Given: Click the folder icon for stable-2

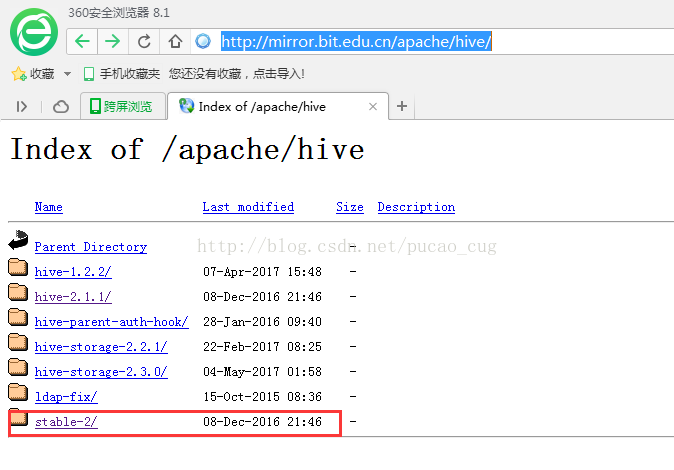Looking at the screenshot, I should click(x=19, y=418).
